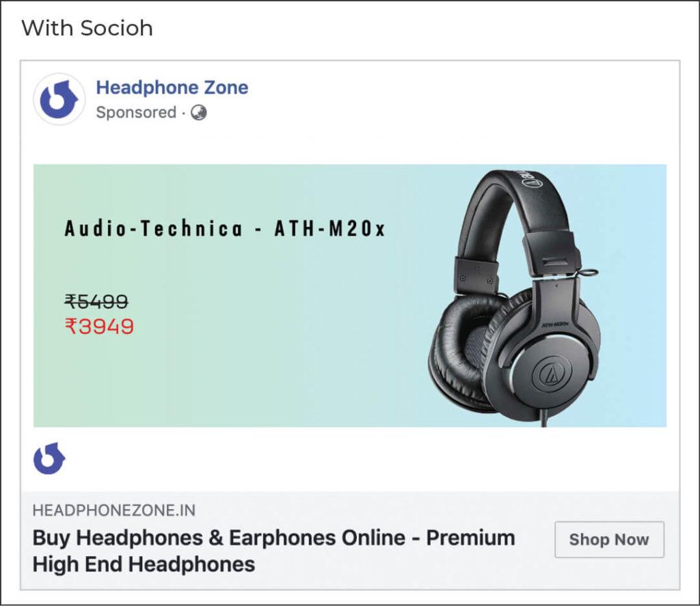The width and height of the screenshot is (700, 606).
Task: Open the Headphone Zone page link
Action: [x=172, y=87]
